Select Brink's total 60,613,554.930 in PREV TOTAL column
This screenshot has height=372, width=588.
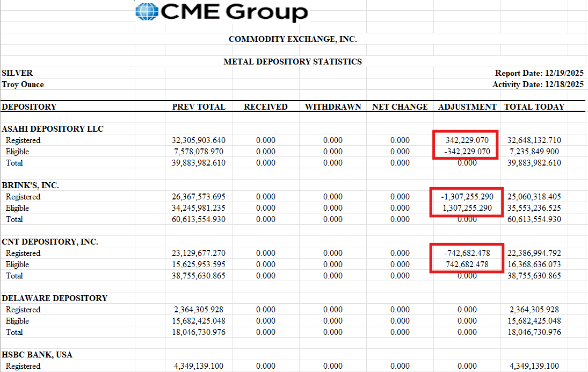pos(199,219)
